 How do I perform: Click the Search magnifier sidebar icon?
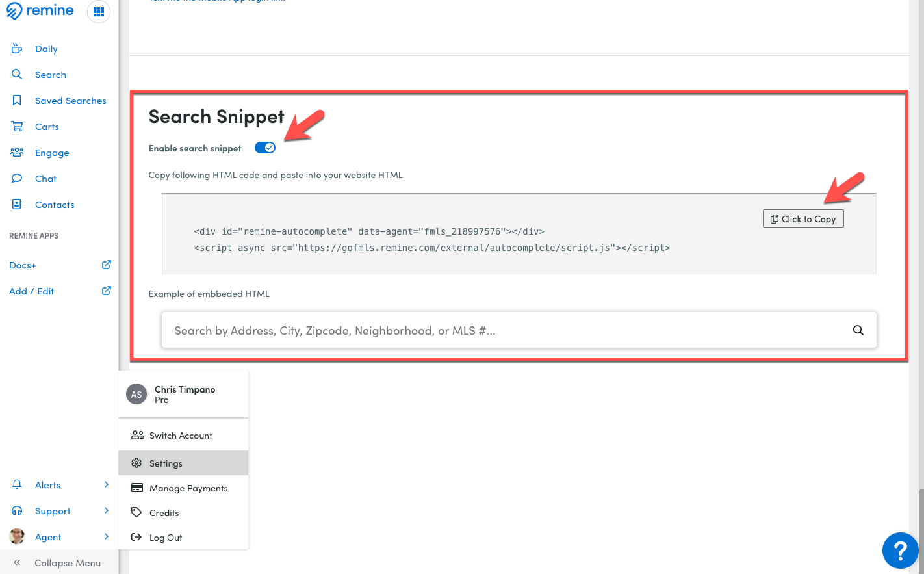17,74
